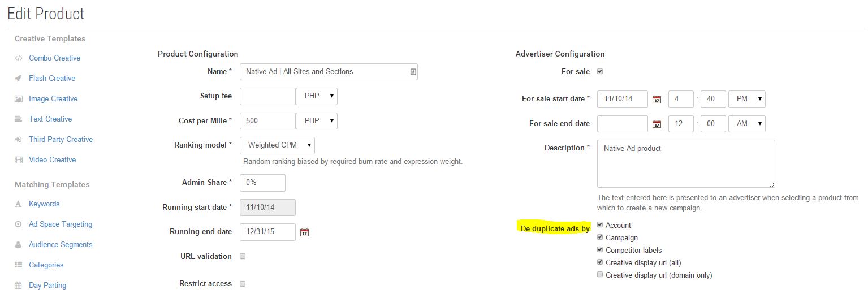Click the Running start date field
The height and width of the screenshot is (298, 868).
tap(267, 208)
